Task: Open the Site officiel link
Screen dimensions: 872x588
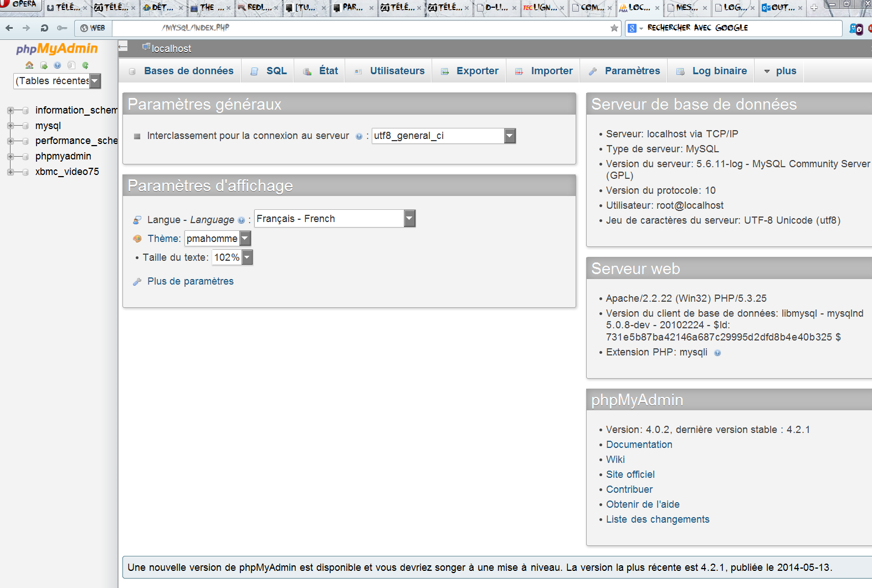Action: pyautogui.click(x=630, y=474)
